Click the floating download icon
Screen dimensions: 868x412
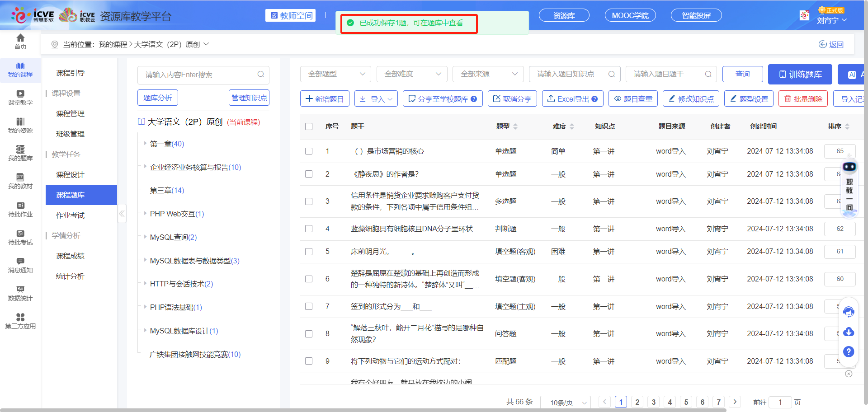[x=849, y=332]
